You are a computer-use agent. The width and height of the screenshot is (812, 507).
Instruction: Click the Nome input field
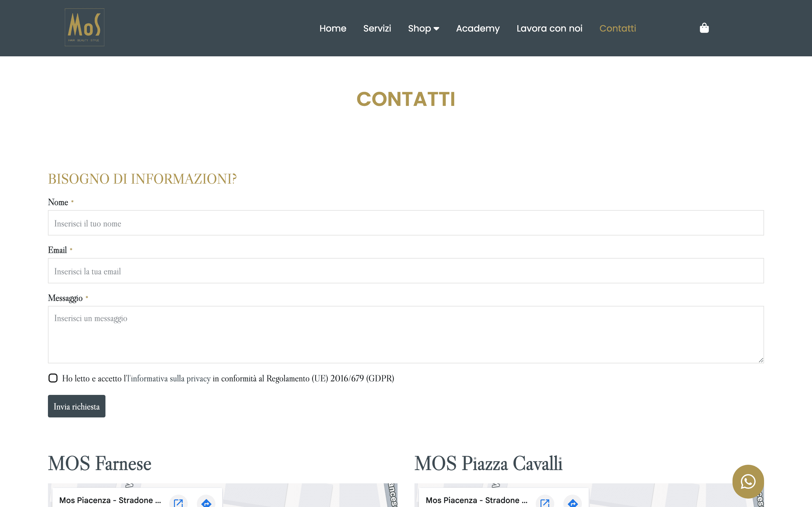[405, 223]
